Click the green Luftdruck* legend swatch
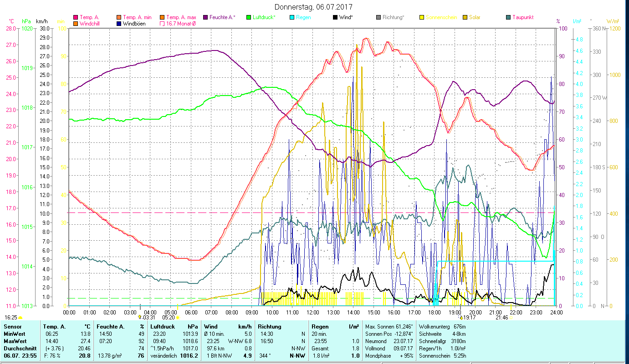629x364 pixels. 249,17
